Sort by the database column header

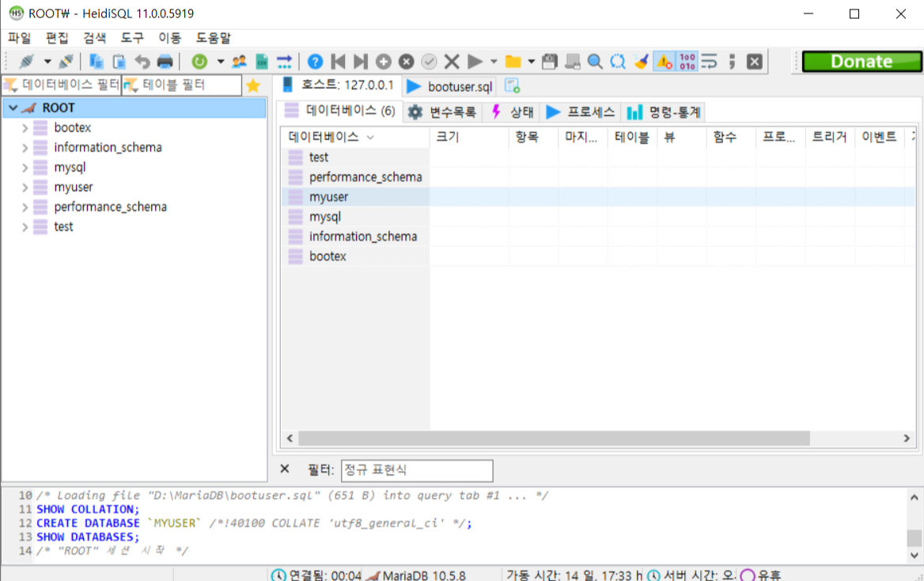355,137
